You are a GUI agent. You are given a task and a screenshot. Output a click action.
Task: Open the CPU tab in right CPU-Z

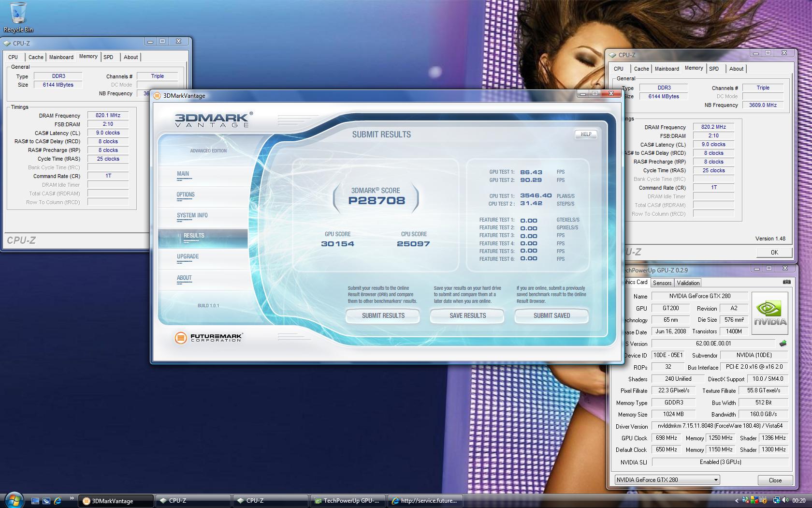tap(619, 69)
